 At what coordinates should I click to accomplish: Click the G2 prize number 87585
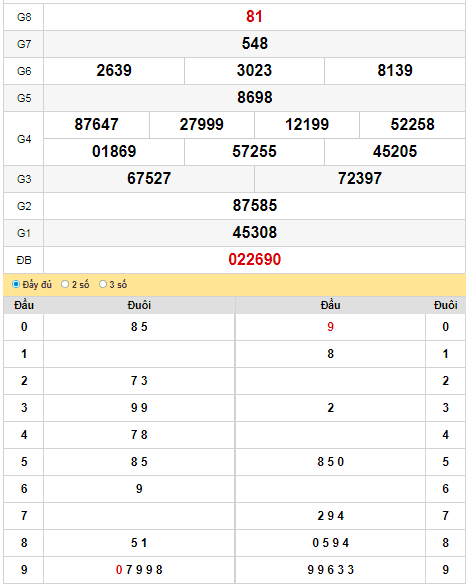[254, 205]
